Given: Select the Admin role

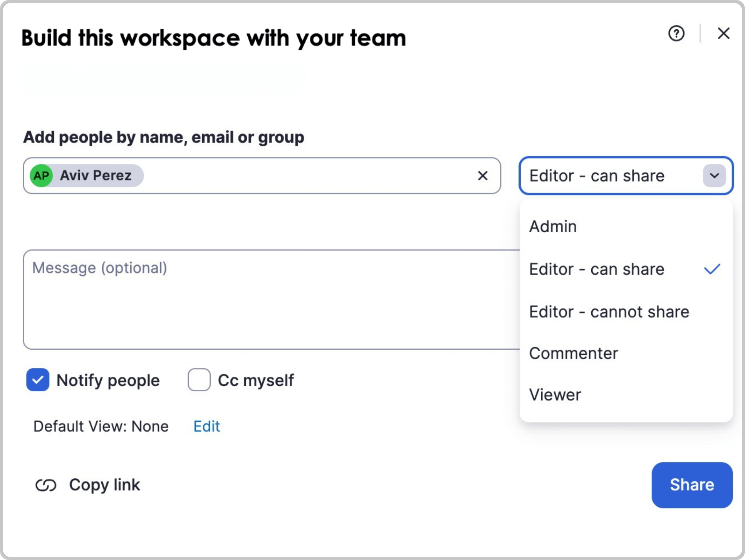Looking at the screenshot, I should (553, 226).
